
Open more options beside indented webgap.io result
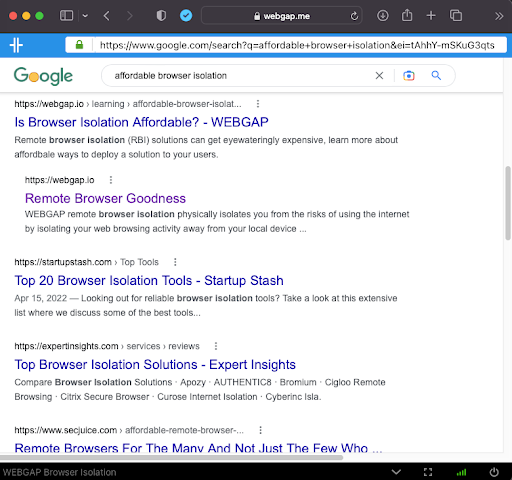click(x=111, y=180)
